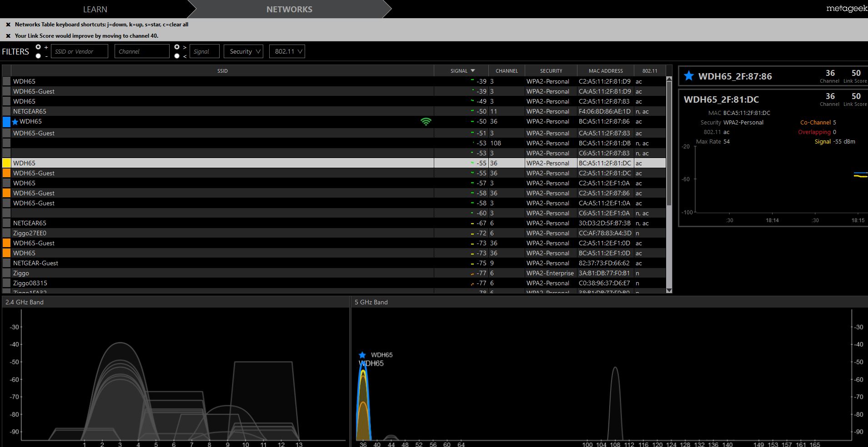Image resolution: width=868 pixels, height=447 pixels.
Task: Click orange swatch for C2:A5:11:2F:87:86 row
Action: tap(6, 193)
